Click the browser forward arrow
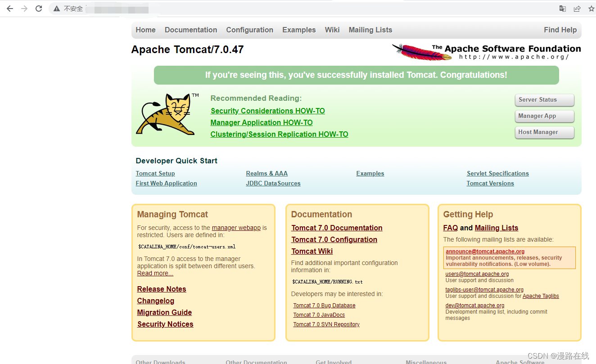 pos(24,9)
